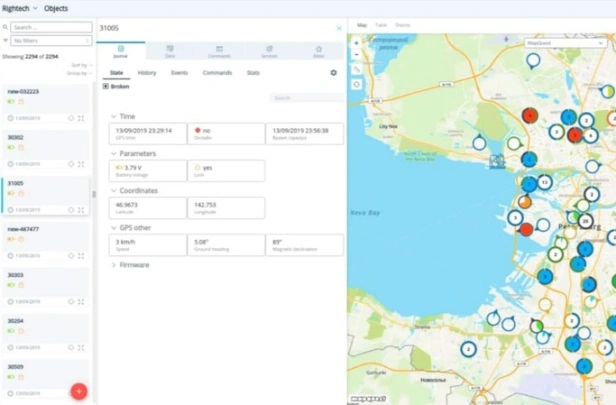Viewport: 616px width, 405px height.
Task: Click the circle toggle on the new-032223 card
Action: pyautogui.click(x=71, y=118)
